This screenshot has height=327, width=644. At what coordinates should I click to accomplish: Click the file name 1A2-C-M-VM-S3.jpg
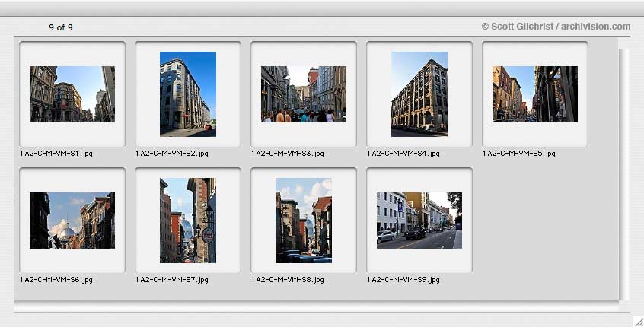tap(288, 154)
